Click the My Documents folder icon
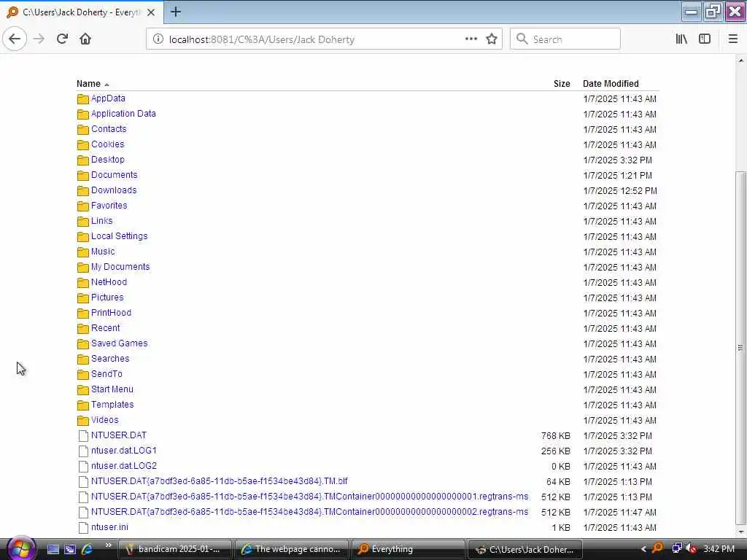This screenshot has width=747, height=560. pos(83,267)
